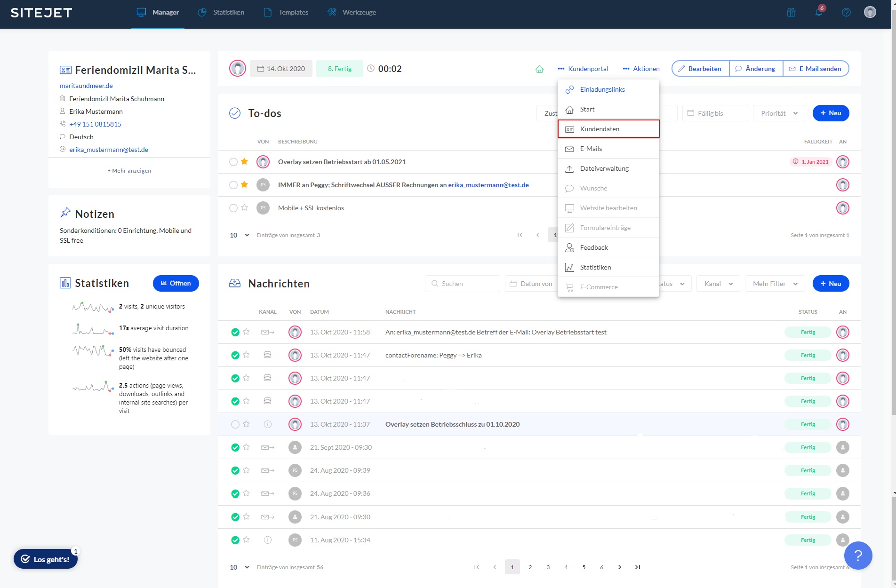Viewport: 896px width, 588px height.
Task: Click the Änderung button
Action: (x=756, y=69)
